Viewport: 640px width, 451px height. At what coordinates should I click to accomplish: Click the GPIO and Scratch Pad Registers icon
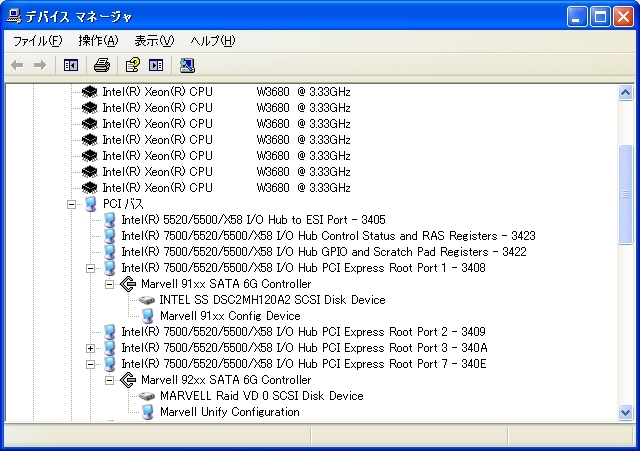coord(109,252)
